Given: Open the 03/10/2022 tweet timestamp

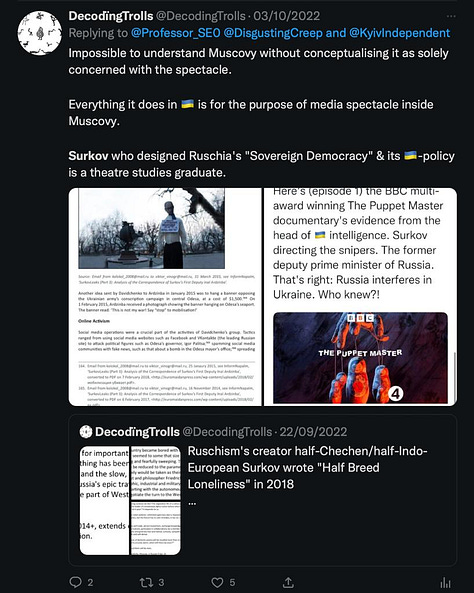Looking at the screenshot, I should point(287,16).
